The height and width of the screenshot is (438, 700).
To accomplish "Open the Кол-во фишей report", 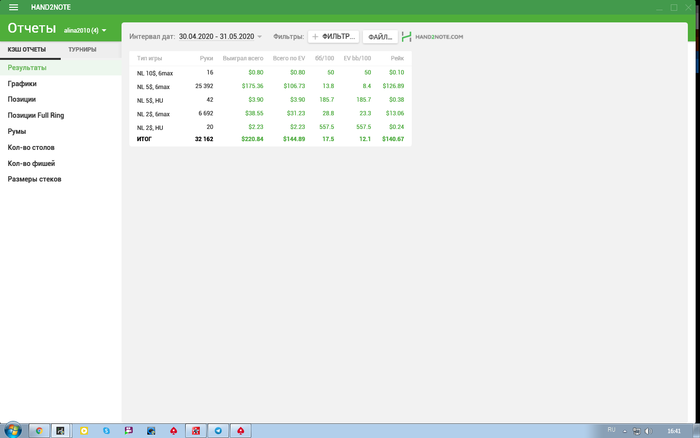I will pyautogui.click(x=61, y=163).
